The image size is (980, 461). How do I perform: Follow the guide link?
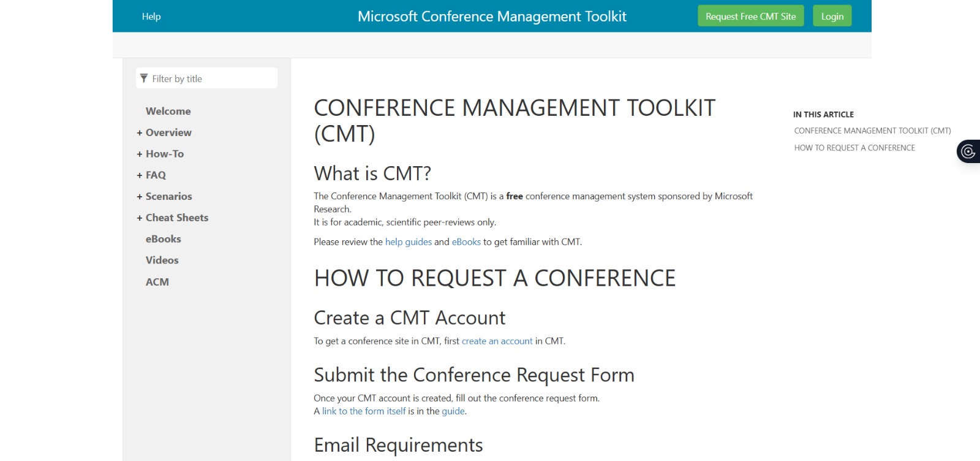[453, 411]
